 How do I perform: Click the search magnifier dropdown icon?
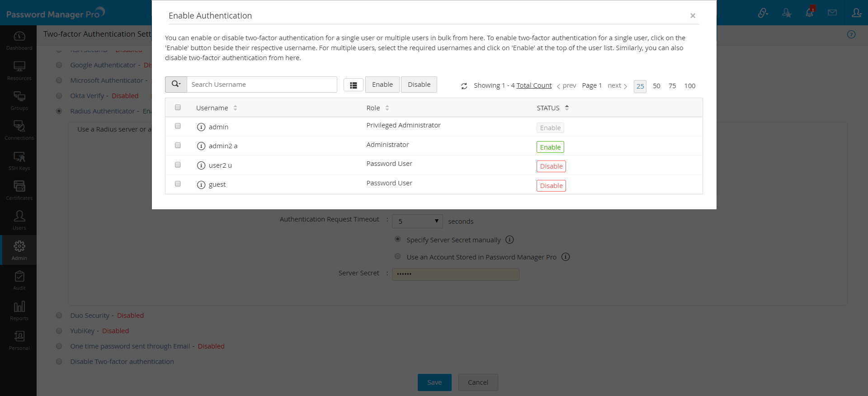(176, 85)
